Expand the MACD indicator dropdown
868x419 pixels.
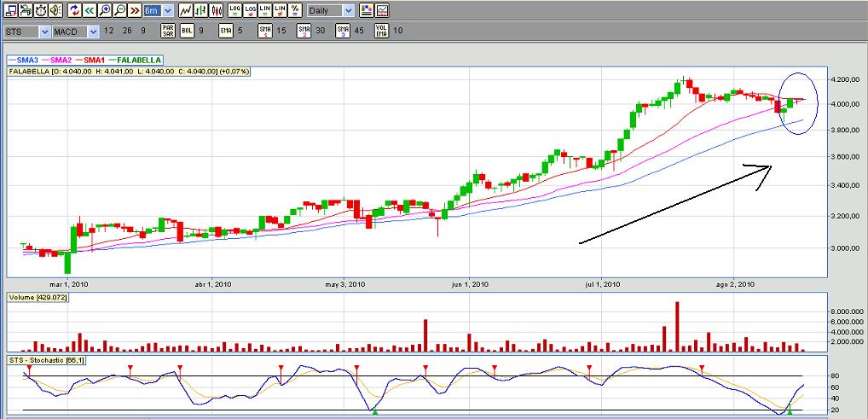coord(93,32)
